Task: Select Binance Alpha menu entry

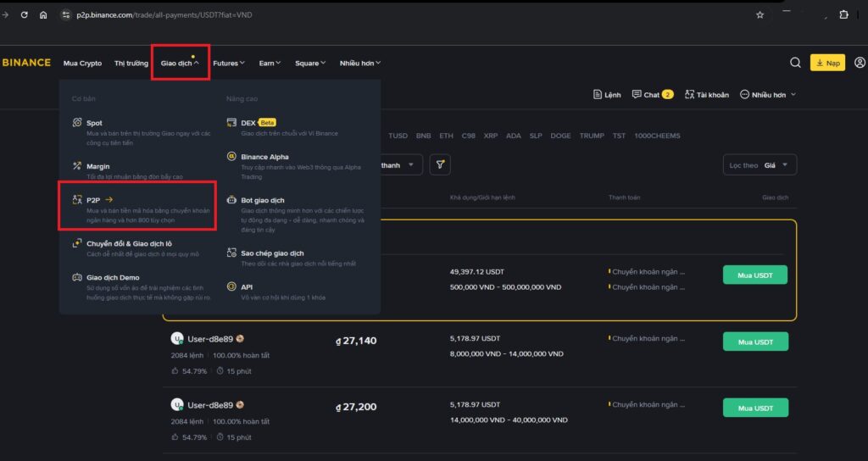Action: pyautogui.click(x=296, y=166)
